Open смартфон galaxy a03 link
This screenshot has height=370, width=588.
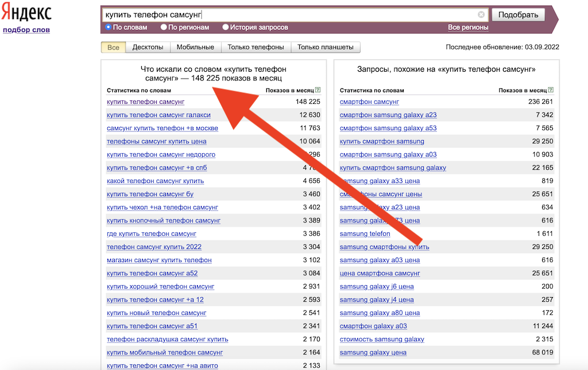point(373,326)
